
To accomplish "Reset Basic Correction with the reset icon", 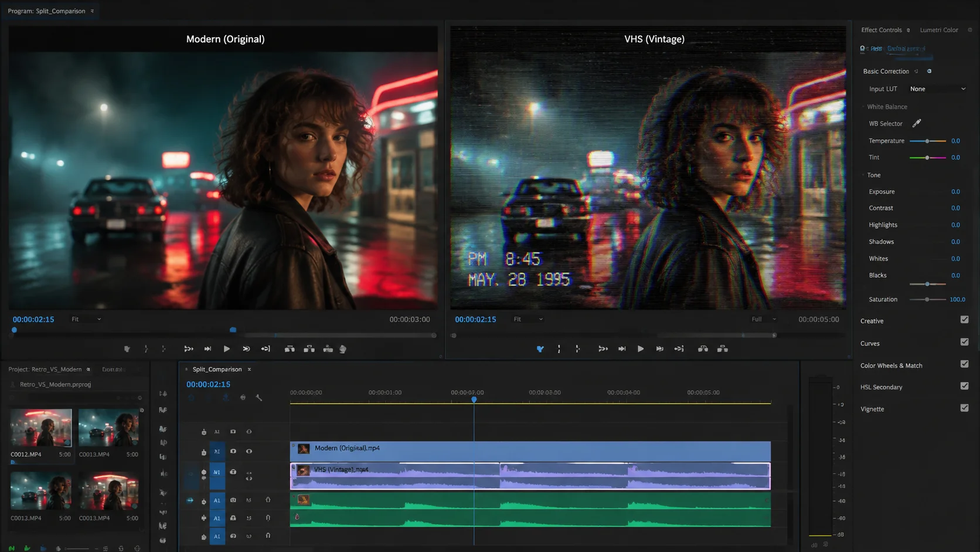I will pos(916,71).
